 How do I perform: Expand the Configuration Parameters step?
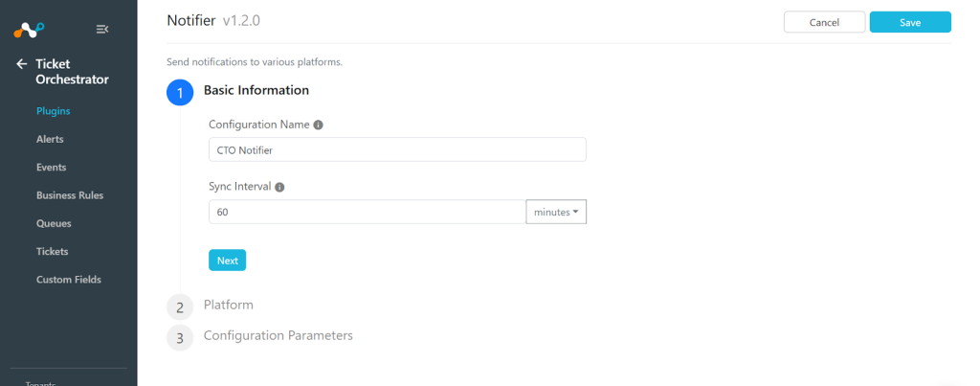278,335
